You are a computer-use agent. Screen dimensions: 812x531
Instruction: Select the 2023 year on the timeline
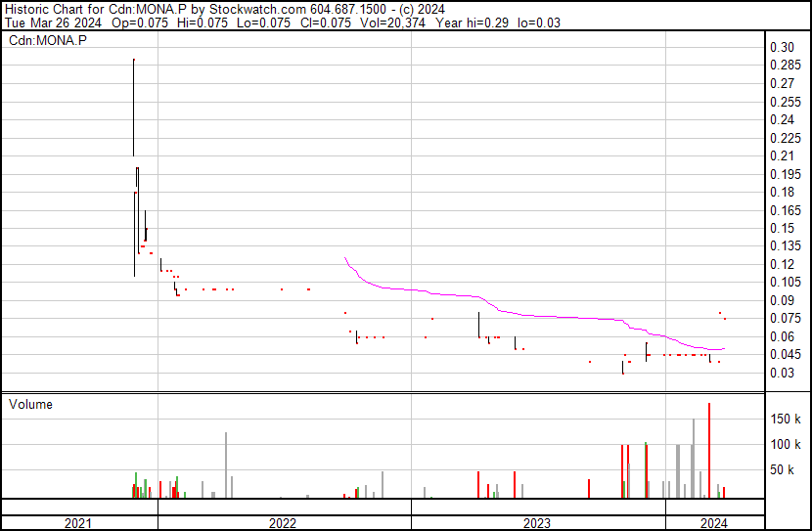pos(536,523)
